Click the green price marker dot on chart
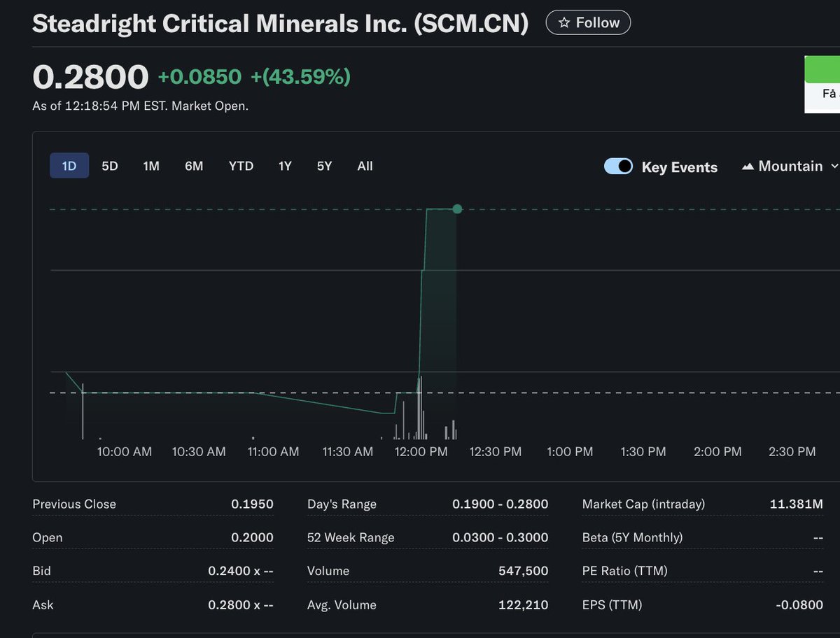The width and height of the screenshot is (840, 638). (x=457, y=208)
